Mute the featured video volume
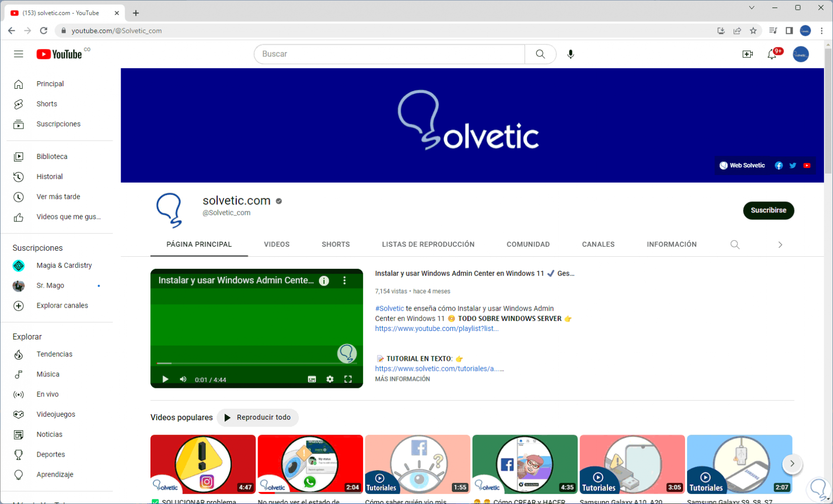833x504 pixels. (x=183, y=379)
